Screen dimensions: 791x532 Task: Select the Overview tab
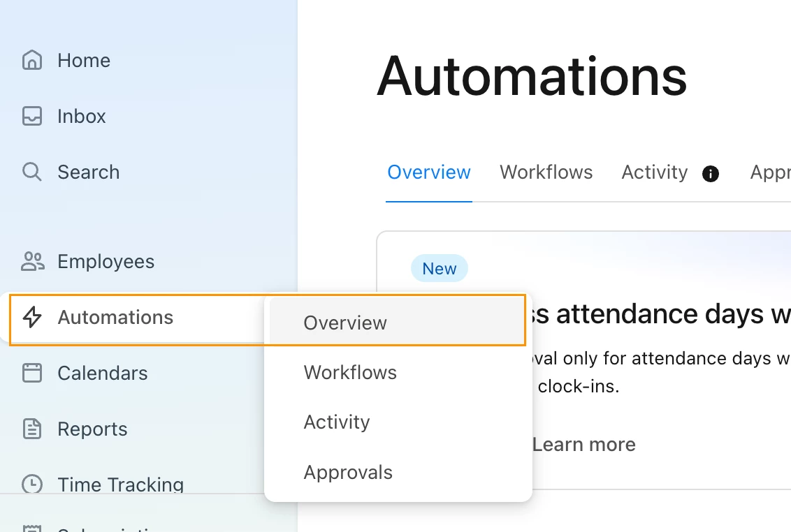click(x=429, y=172)
